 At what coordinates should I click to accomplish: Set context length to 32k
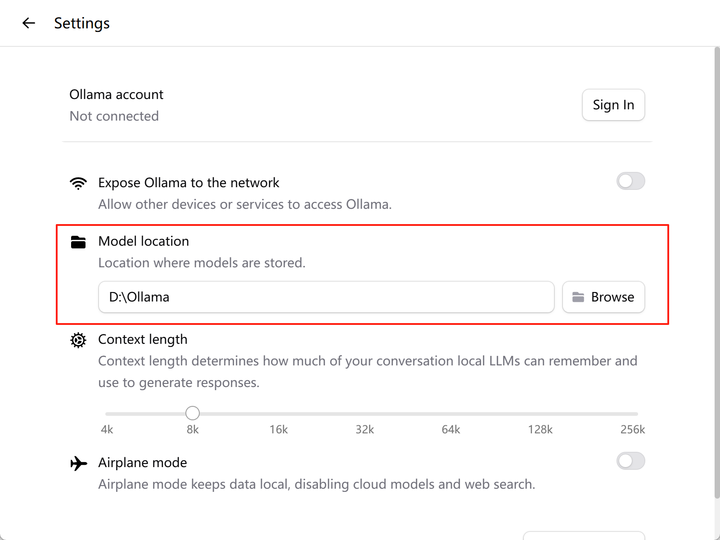tap(364, 413)
